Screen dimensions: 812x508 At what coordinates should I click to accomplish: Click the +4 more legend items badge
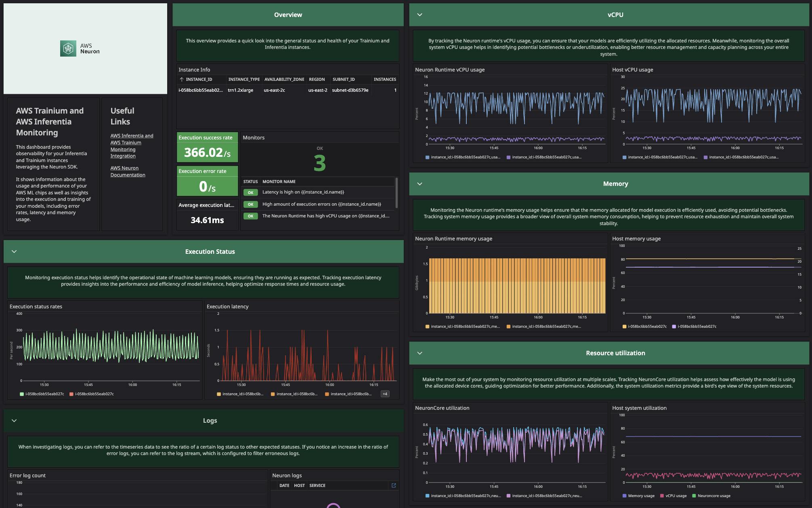[385, 394]
